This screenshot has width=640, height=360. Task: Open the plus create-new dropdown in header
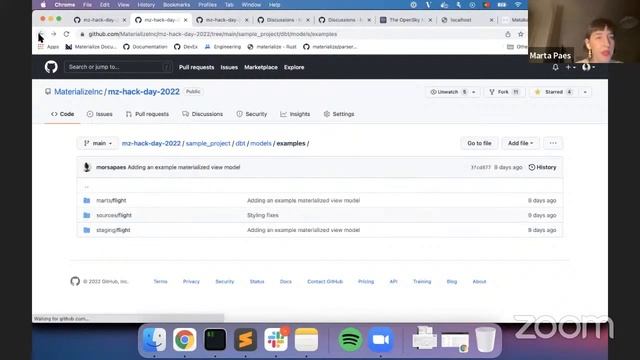point(570,67)
